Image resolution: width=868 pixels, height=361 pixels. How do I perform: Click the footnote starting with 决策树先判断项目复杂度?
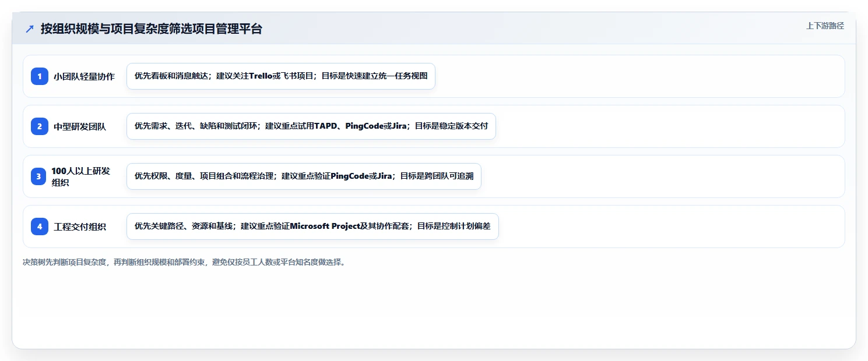coord(184,262)
